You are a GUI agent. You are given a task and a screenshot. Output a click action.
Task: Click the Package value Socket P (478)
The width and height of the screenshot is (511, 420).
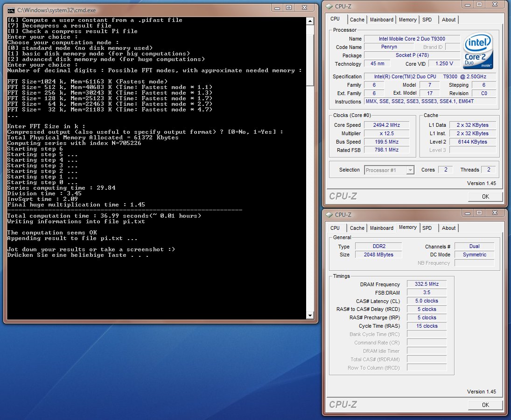point(412,55)
